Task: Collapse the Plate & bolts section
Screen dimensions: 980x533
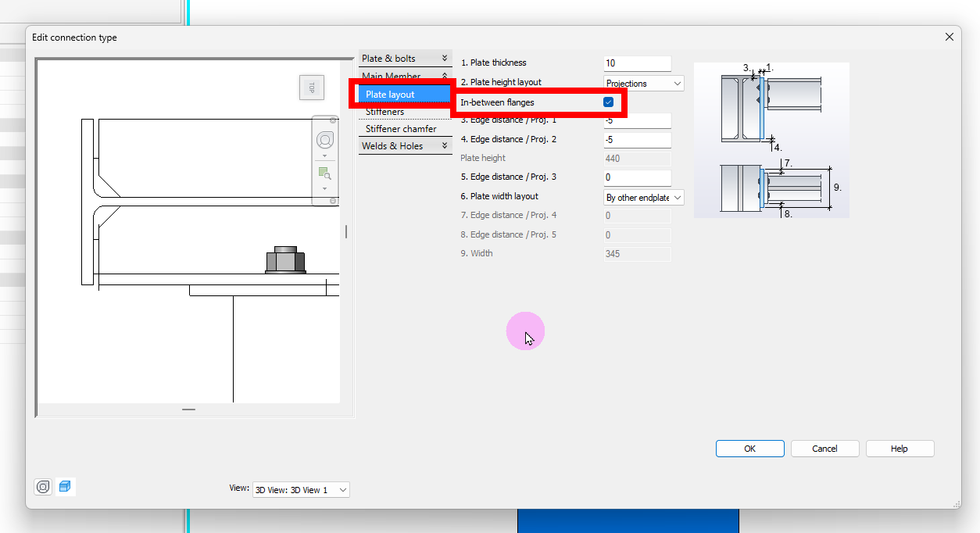Action: [405, 59]
